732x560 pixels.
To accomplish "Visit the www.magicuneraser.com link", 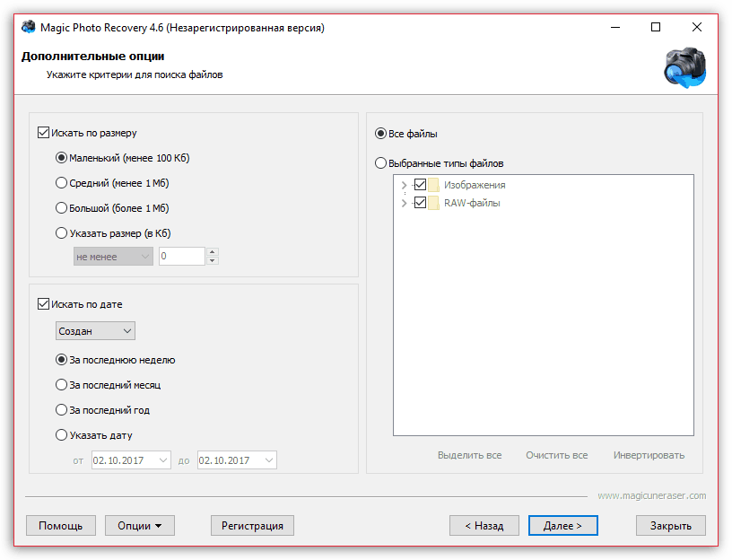I will (x=651, y=495).
